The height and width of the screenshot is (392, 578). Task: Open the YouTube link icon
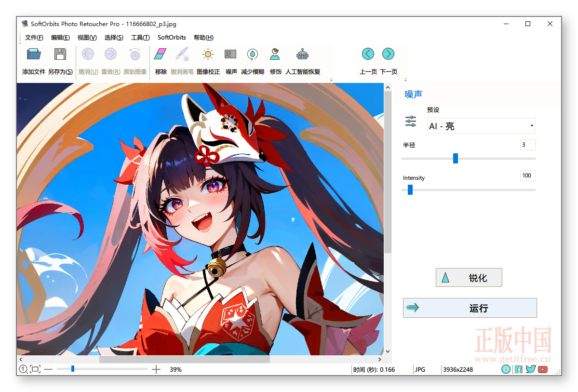543,369
